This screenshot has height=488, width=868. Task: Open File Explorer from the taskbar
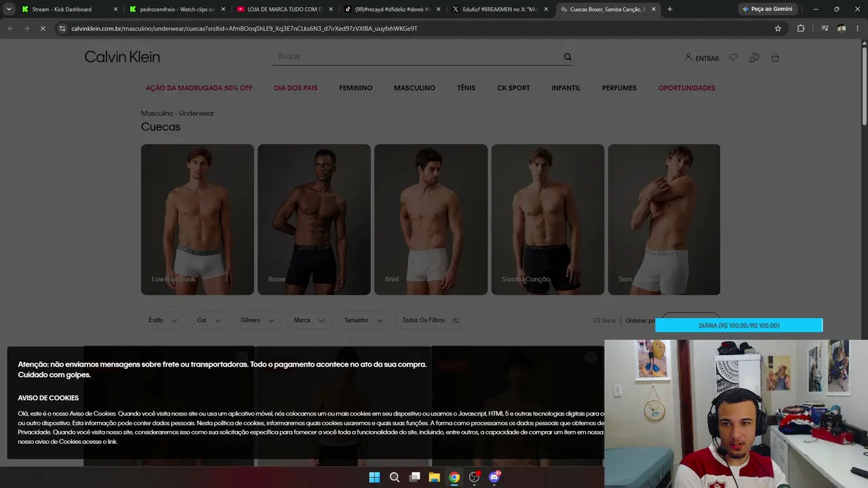pyautogui.click(x=435, y=477)
